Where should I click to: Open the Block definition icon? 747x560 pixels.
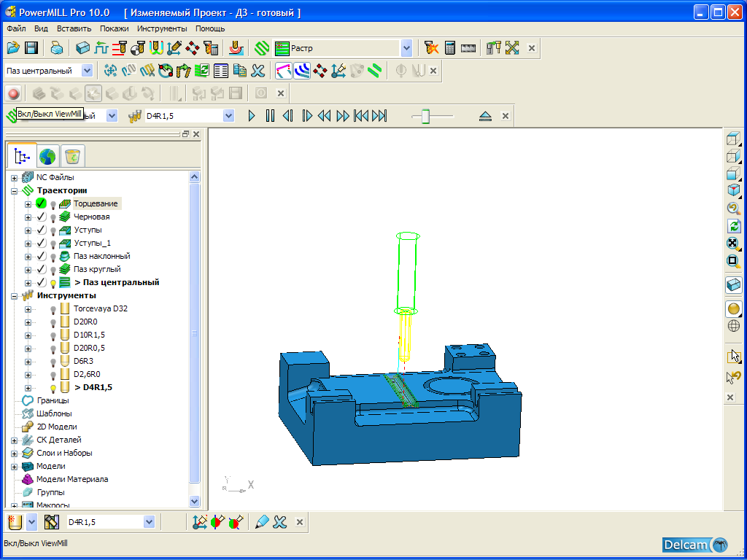pyautogui.click(x=82, y=47)
